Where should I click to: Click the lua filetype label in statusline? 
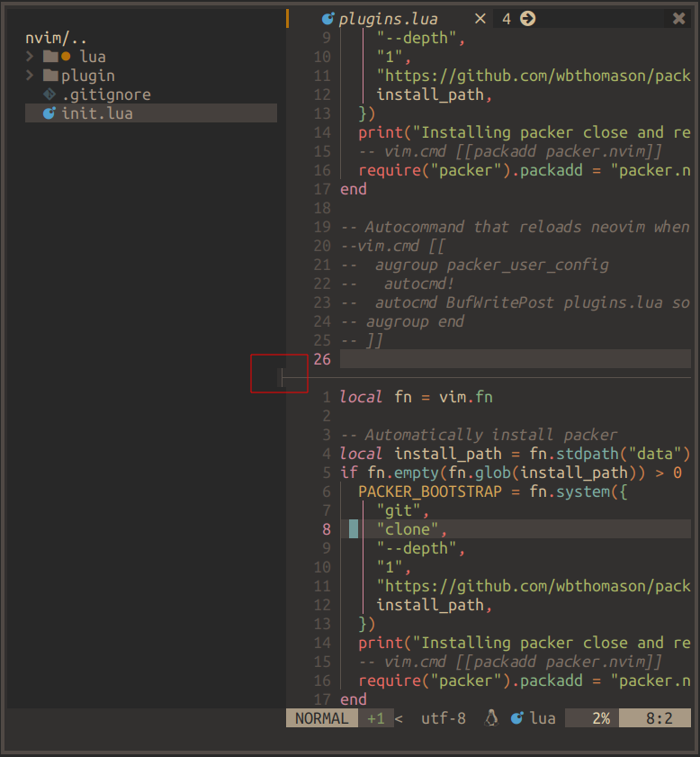(543, 718)
